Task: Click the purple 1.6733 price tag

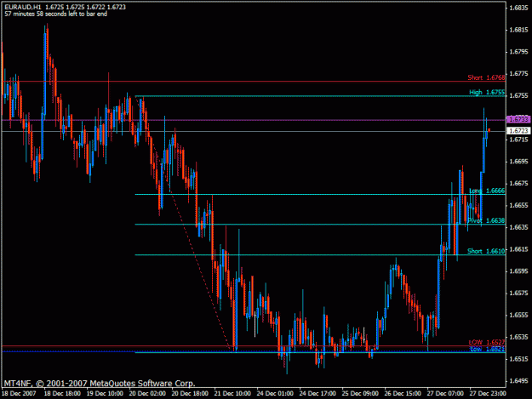Action: (518, 119)
